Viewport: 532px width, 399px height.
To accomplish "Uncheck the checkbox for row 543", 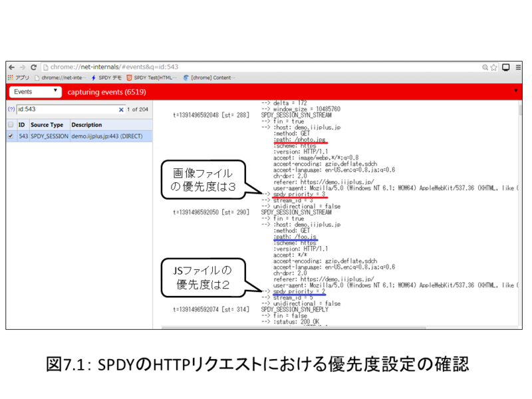I will coord(11,136).
